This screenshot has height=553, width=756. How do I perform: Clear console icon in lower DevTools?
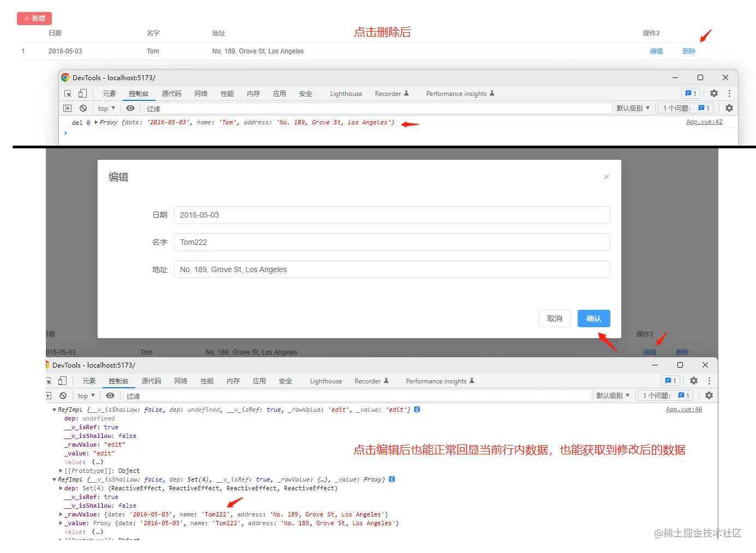63,396
